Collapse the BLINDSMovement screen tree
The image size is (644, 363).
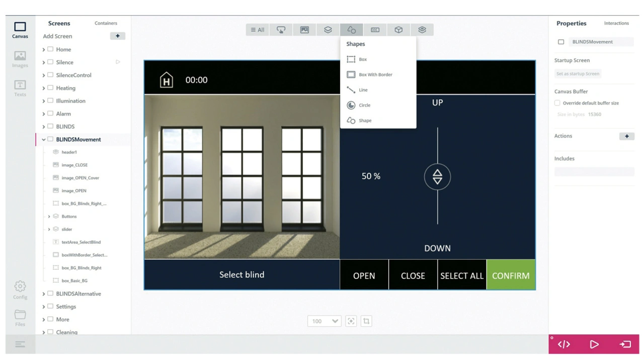point(44,139)
